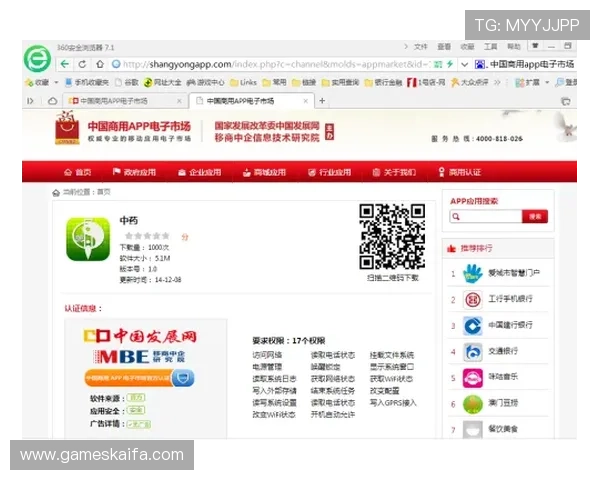This screenshot has width=600, height=480.
Task: Click the orange certification badge banner
Action: [139, 378]
